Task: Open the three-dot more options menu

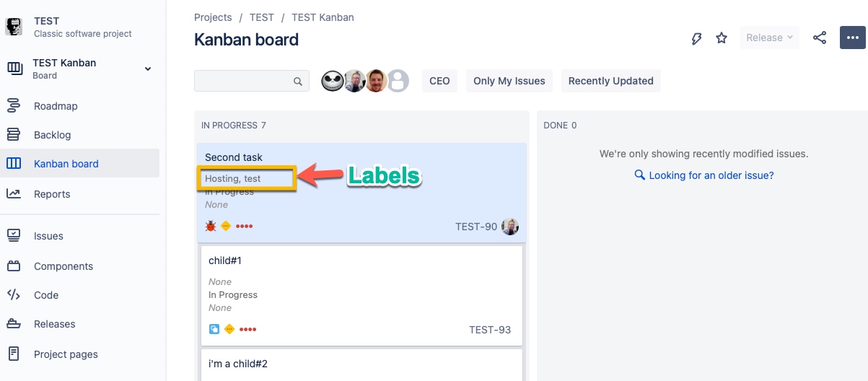Action: [x=853, y=38]
